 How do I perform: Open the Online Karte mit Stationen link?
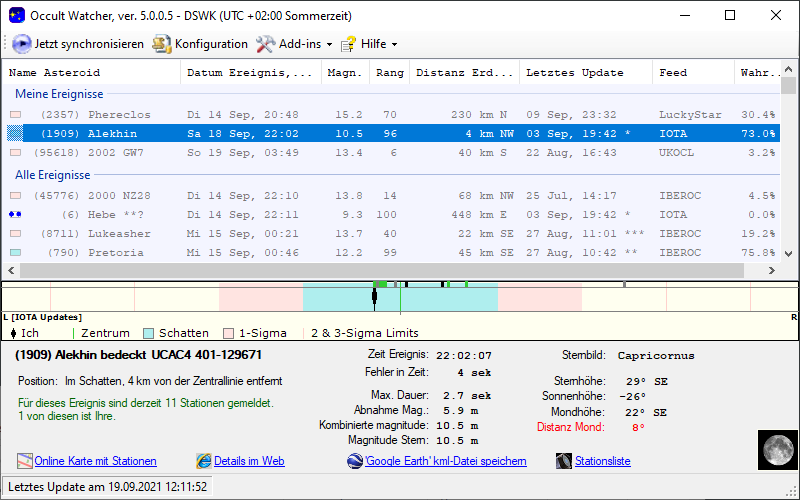tap(95, 461)
